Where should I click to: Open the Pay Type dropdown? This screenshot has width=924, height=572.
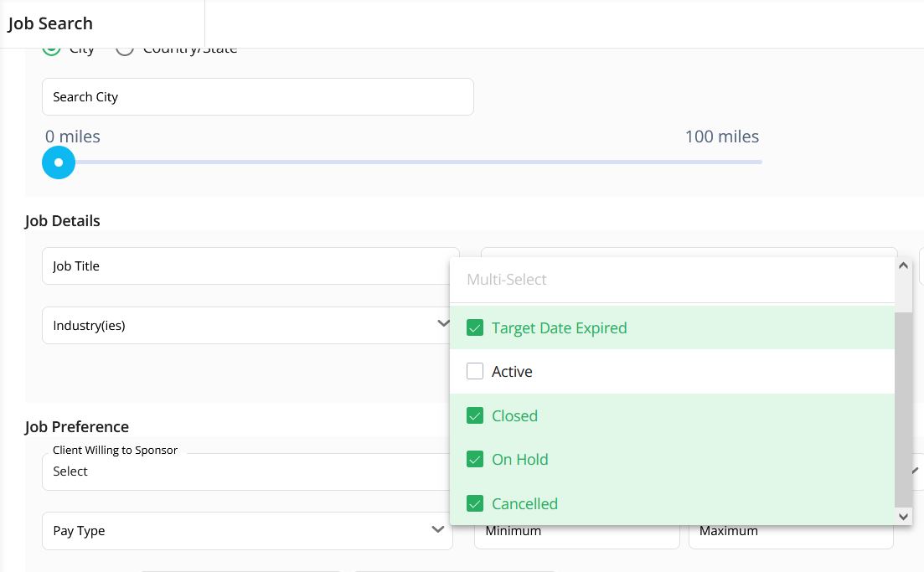click(247, 531)
